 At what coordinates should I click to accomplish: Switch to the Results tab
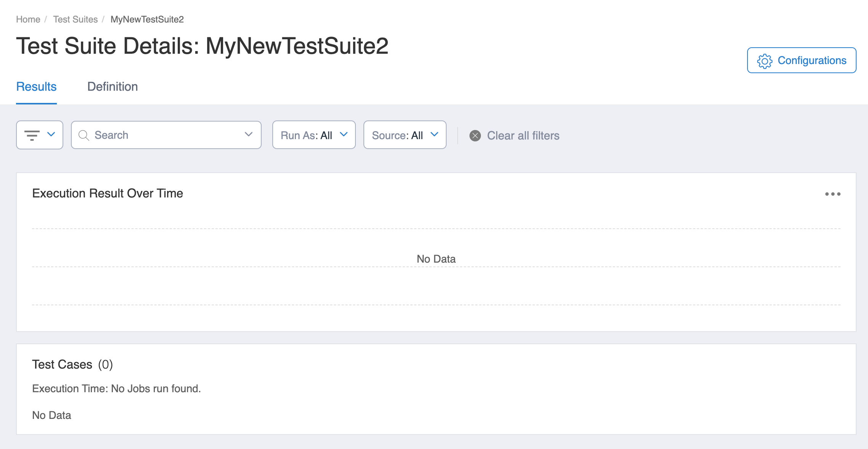tap(36, 87)
